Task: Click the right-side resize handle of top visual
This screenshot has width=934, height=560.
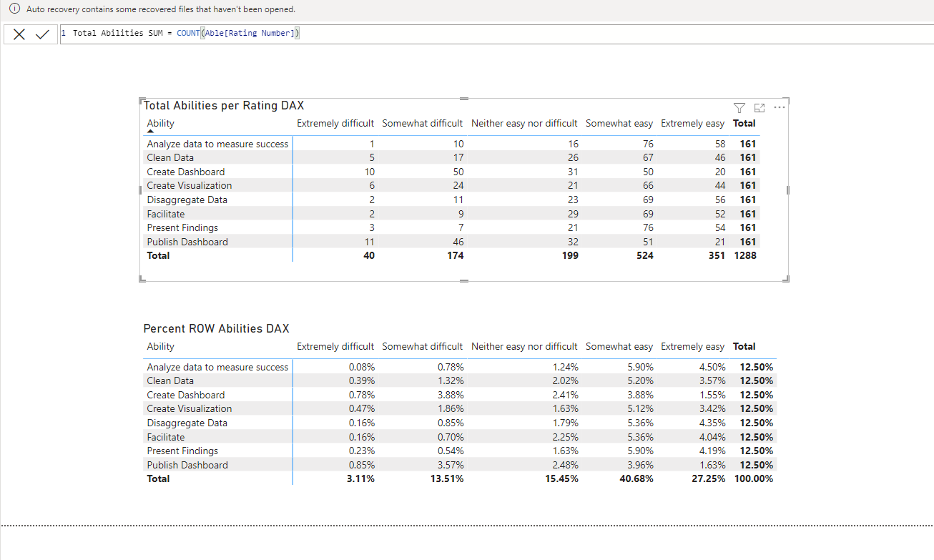Action: pos(787,190)
